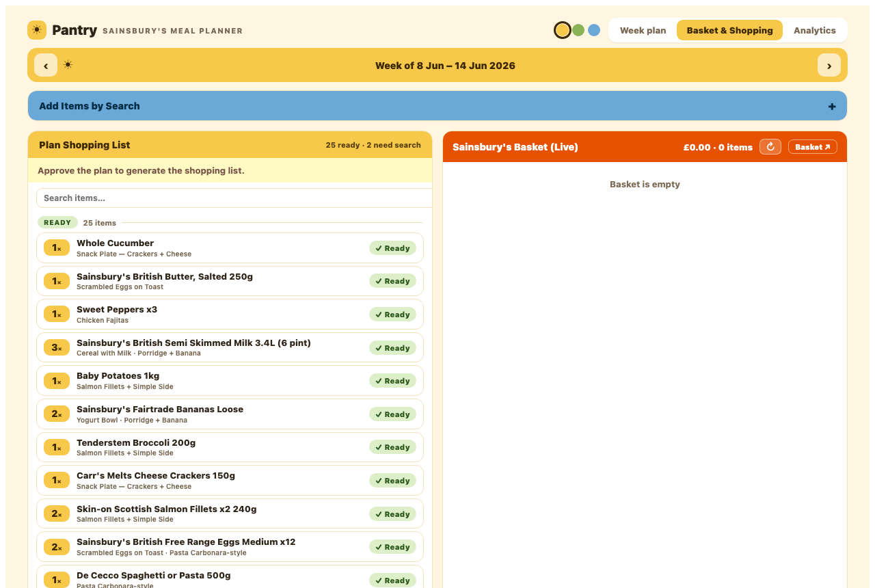Go to the previous week

[x=46, y=66]
